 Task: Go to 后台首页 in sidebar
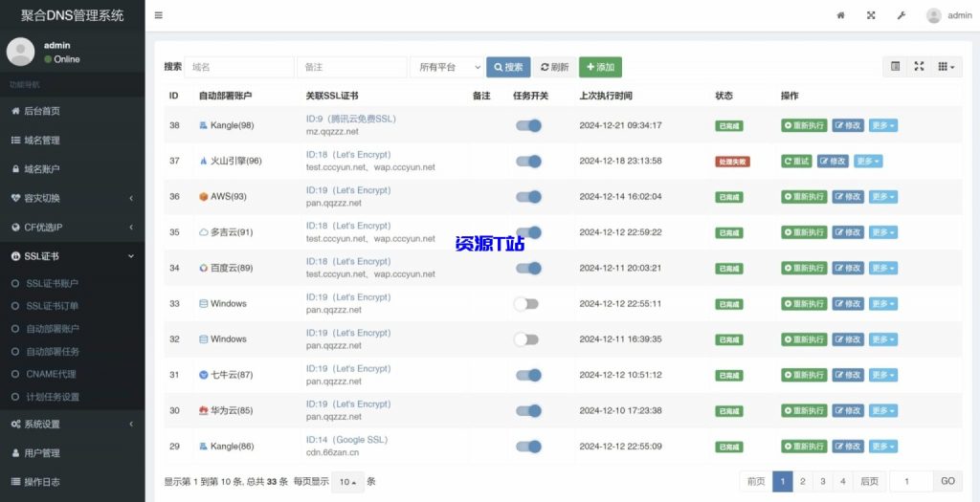click(73, 111)
